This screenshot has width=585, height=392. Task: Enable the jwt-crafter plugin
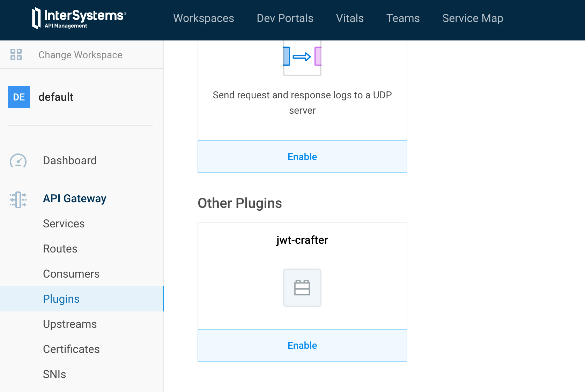302,346
